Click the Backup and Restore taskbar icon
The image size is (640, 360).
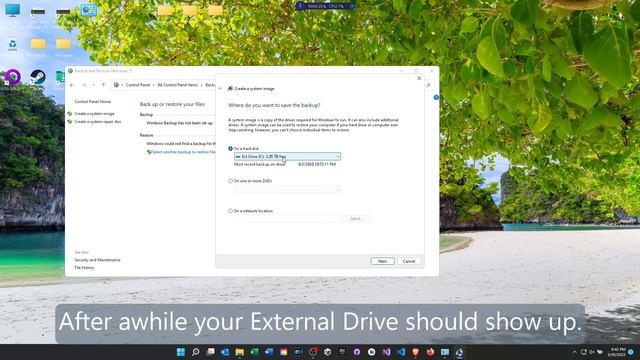pyautogui.click(x=460, y=352)
